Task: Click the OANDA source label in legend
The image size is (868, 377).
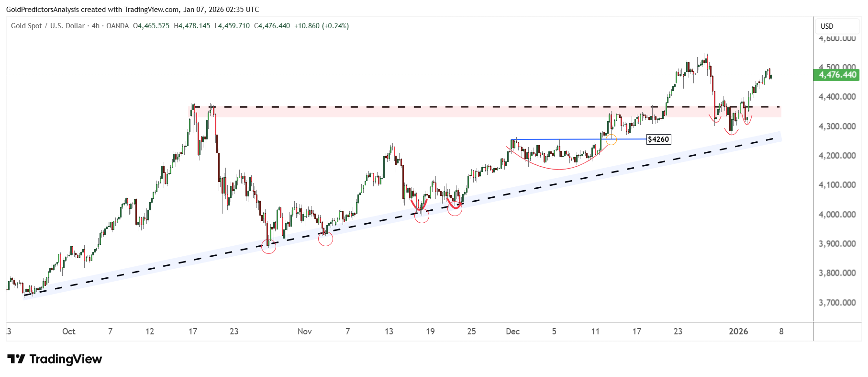Action: (118, 26)
